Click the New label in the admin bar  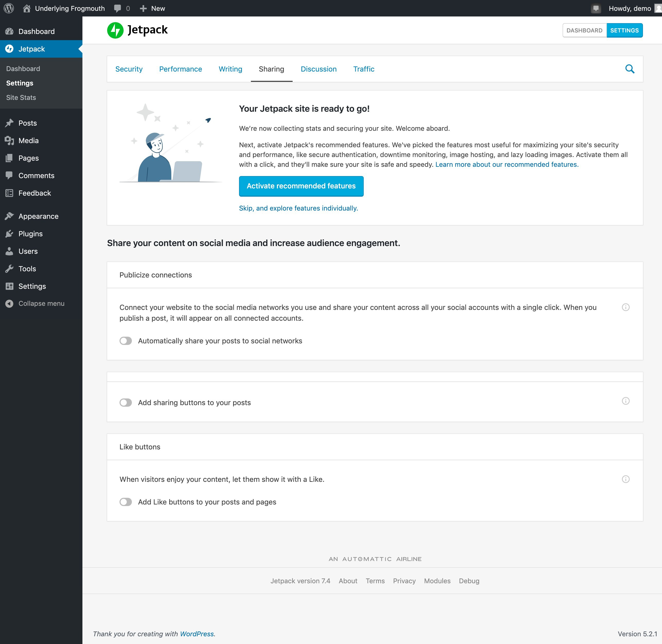(x=158, y=8)
